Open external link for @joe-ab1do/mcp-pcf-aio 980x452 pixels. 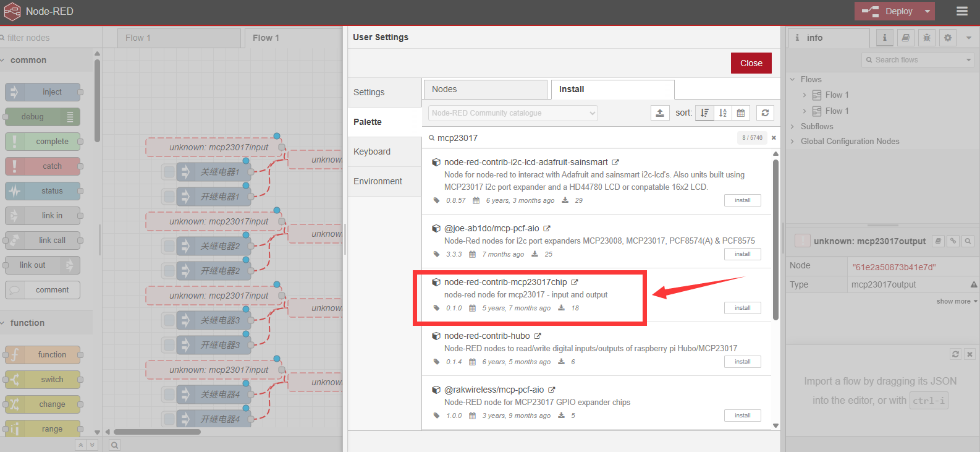[547, 228]
